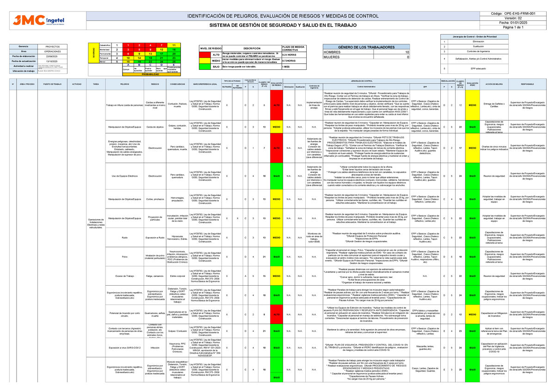Click the HOMBRES row

pyautogui.click(x=366, y=53)
